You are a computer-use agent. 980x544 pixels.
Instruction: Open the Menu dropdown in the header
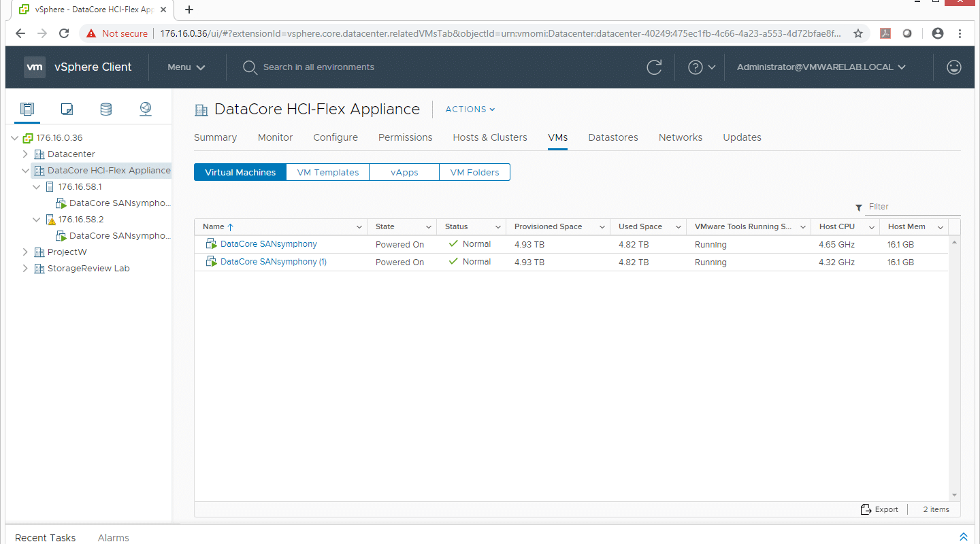186,67
